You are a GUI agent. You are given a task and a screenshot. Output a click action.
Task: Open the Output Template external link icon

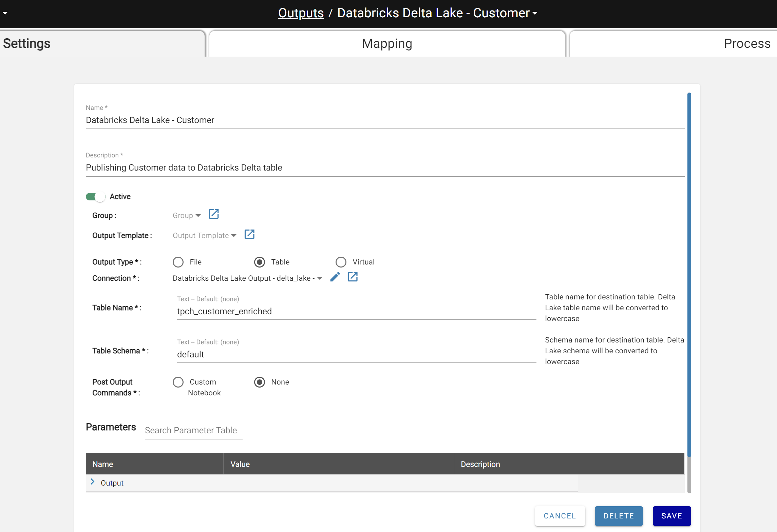coord(249,234)
